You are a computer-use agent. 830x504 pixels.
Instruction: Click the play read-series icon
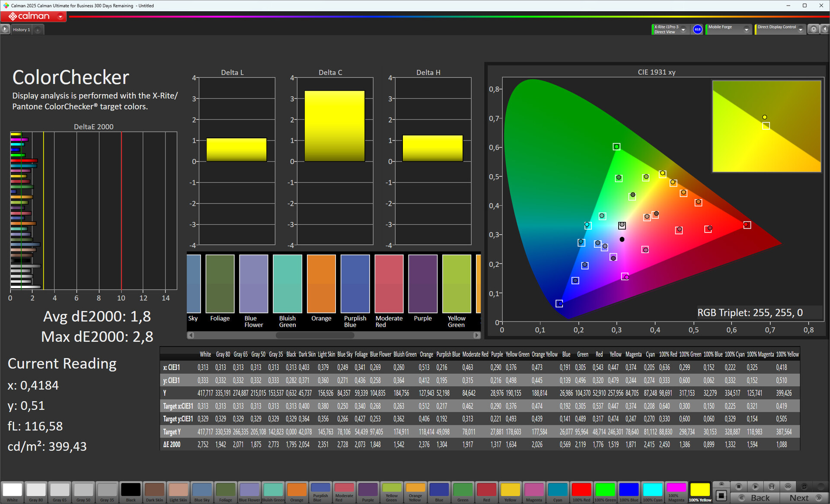click(x=755, y=487)
